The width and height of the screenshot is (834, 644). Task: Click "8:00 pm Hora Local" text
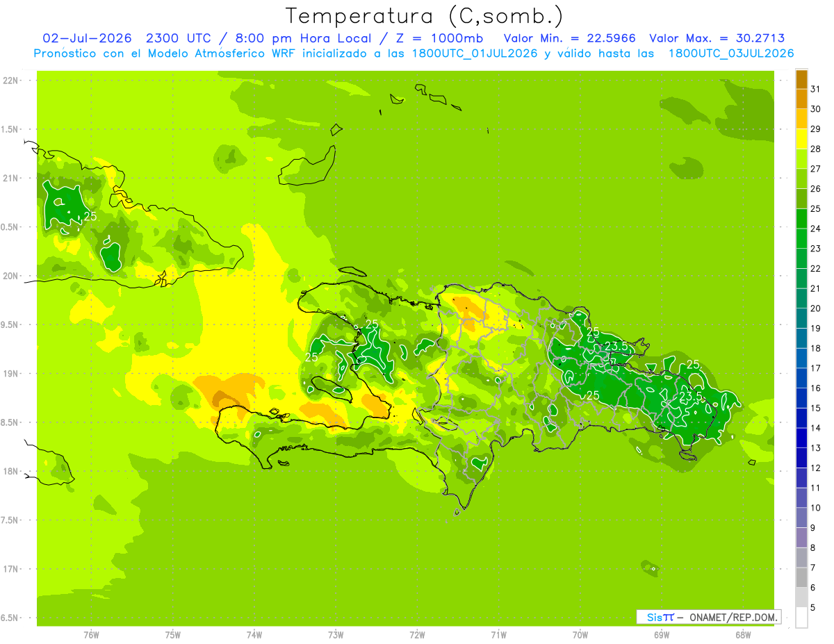[x=305, y=38]
